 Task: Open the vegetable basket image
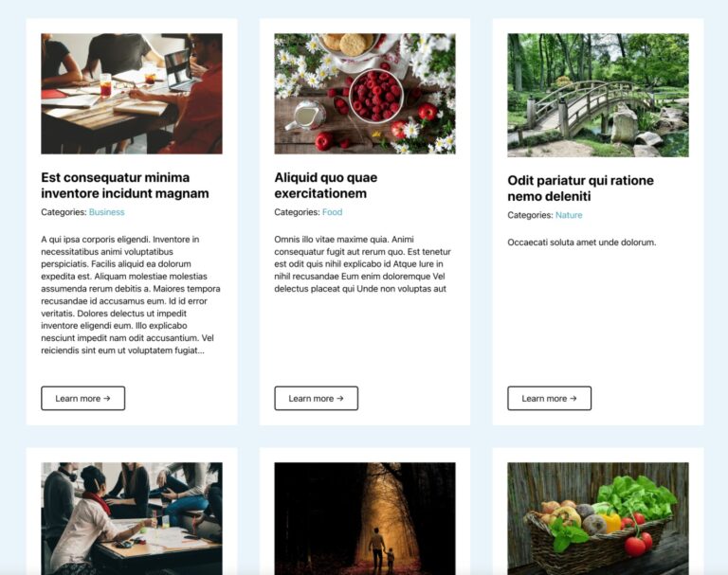click(598, 518)
